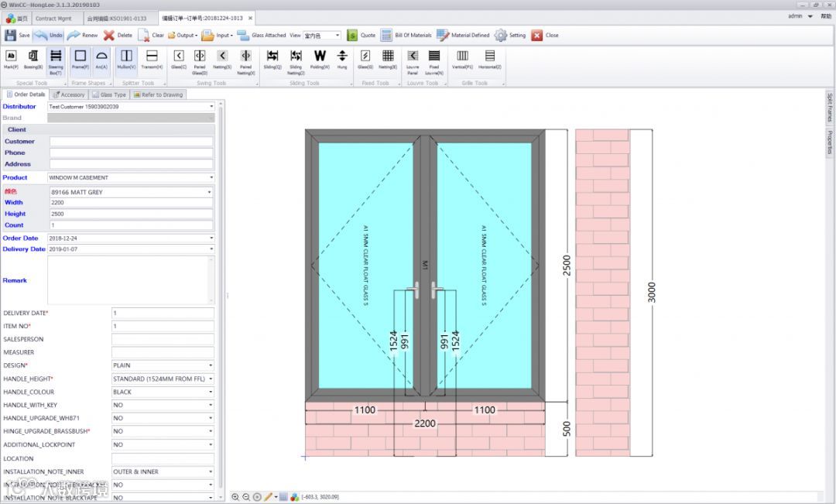Screen dimensions: 836x504
Task: Zoom in on the drawing canvas
Action: click(235, 496)
